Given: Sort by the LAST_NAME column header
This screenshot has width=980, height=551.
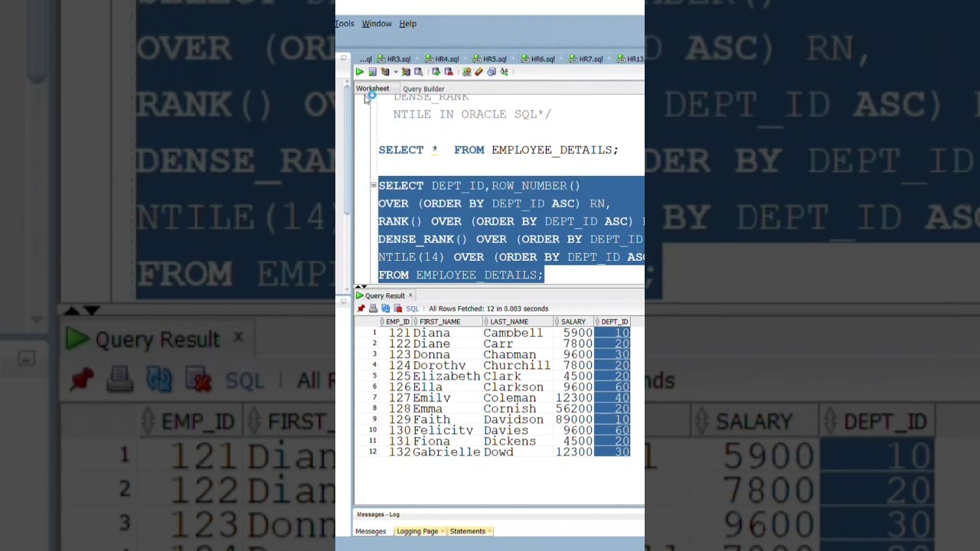Looking at the screenshot, I should pos(518,321).
